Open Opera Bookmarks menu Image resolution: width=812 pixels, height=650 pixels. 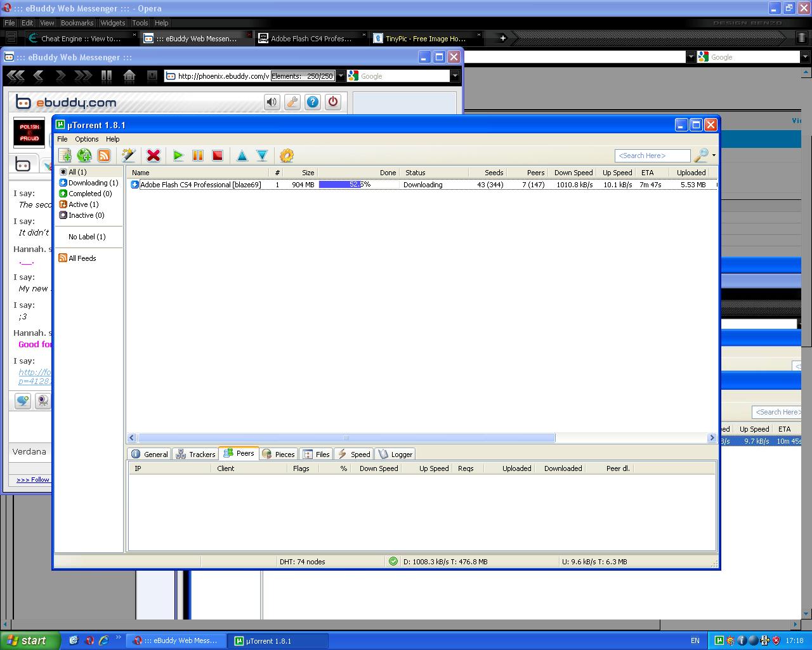coord(77,23)
